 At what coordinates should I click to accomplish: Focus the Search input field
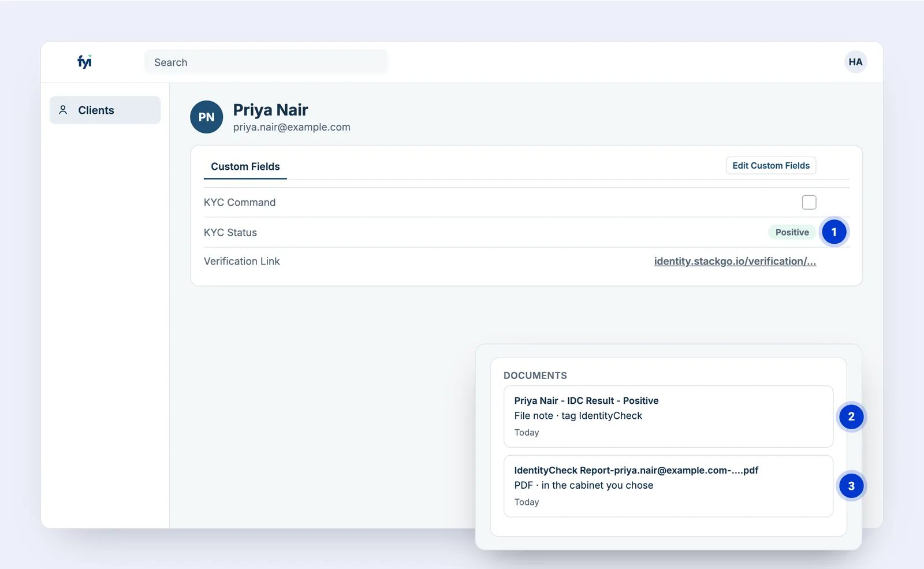[266, 62]
